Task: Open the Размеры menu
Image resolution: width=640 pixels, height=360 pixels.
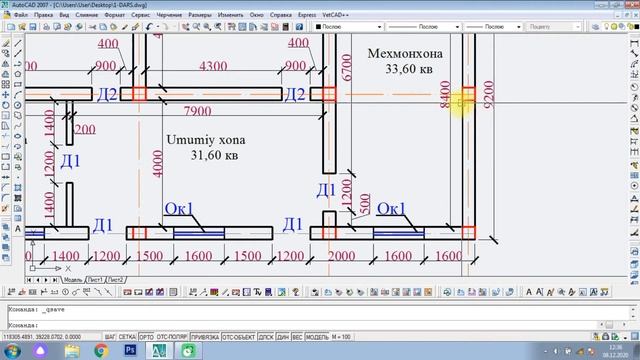Action: point(200,15)
